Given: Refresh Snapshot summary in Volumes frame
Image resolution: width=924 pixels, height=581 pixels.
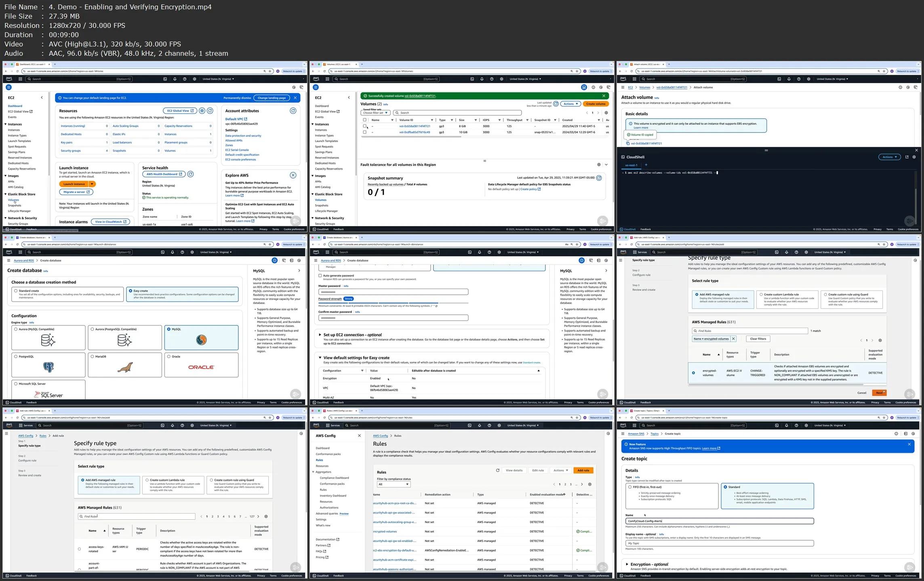Looking at the screenshot, I should point(599,178).
